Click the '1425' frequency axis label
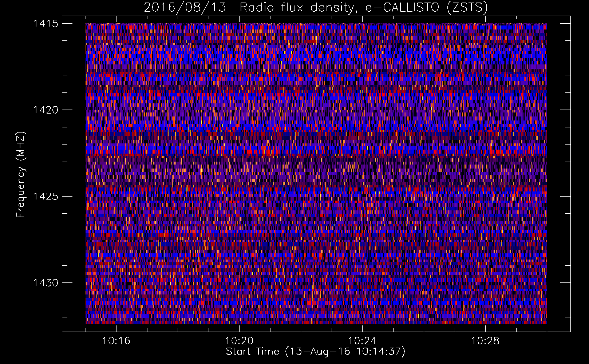589x364 pixels. pyautogui.click(x=46, y=197)
